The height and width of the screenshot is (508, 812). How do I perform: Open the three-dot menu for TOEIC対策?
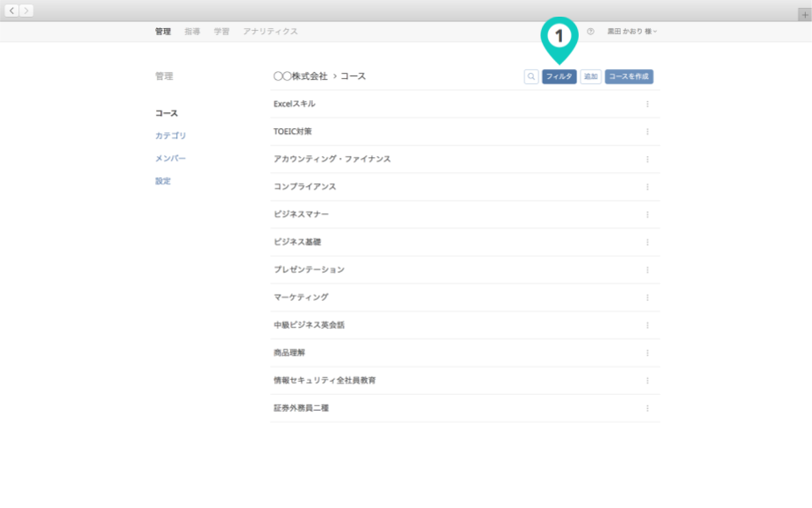pyautogui.click(x=647, y=132)
